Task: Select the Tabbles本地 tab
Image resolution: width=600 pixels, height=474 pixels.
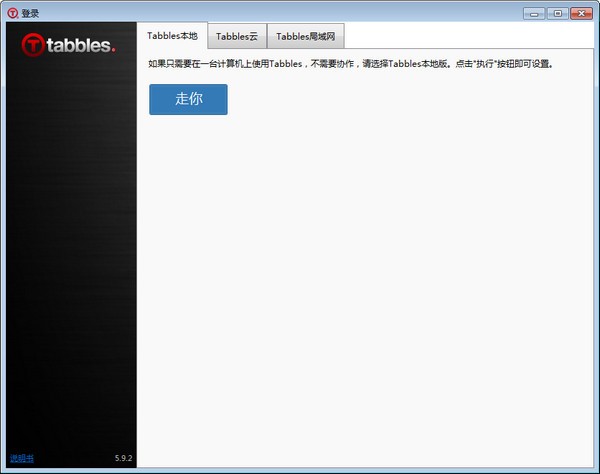Action: pyautogui.click(x=172, y=36)
